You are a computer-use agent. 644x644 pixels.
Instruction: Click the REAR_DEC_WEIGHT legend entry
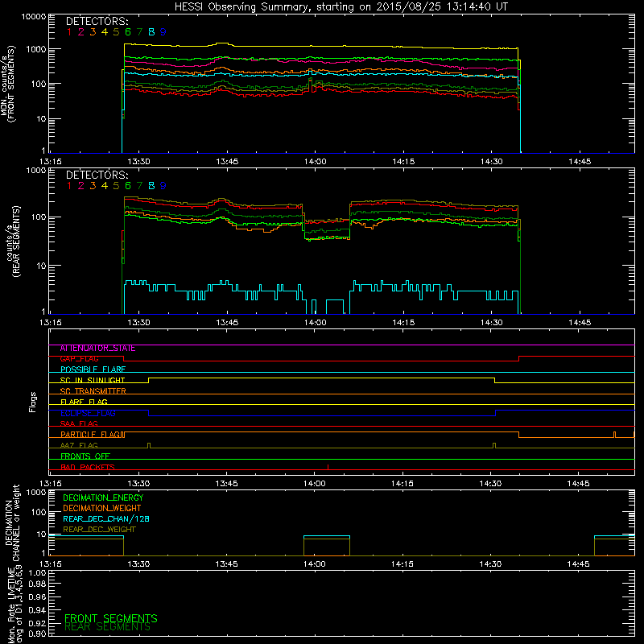click(x=99, y=530)
